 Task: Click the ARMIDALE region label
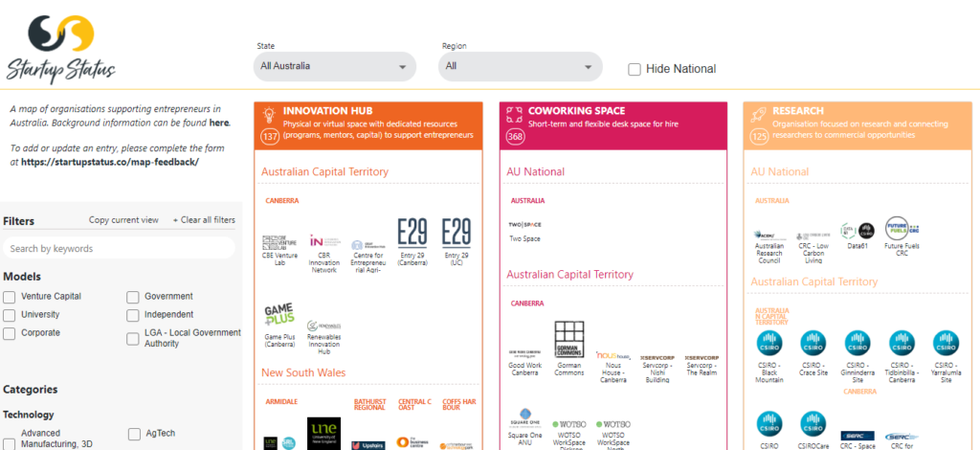[x=281, y=401]
